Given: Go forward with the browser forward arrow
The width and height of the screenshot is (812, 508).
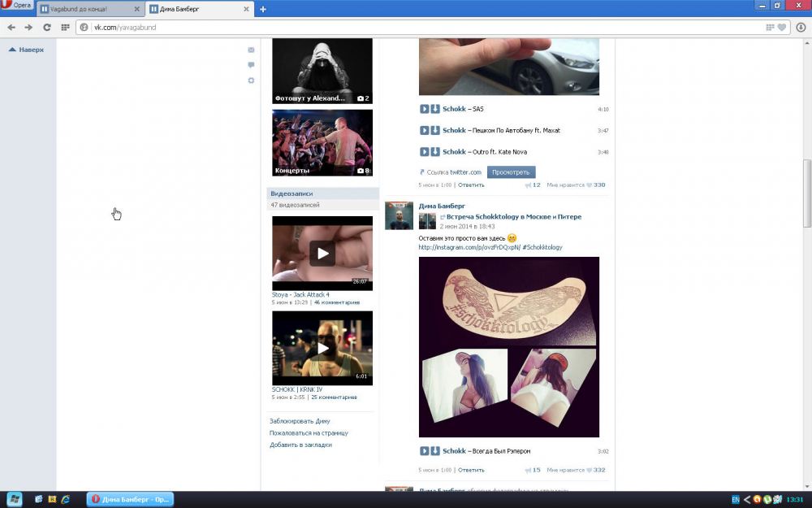Looking at the screenshot, I should pos(28,27).
